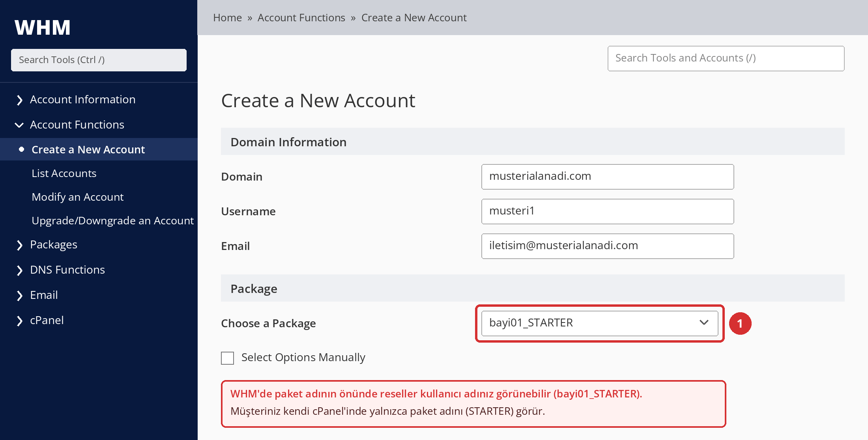The width and height of the screenshot is (868, 440).
Task: Click the Domain input field
Action: click(608, 177)
